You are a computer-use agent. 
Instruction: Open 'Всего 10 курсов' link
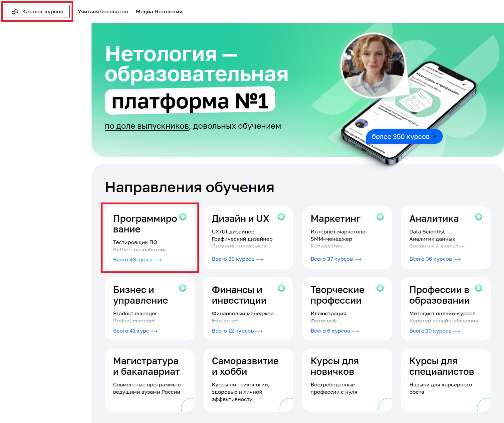click(x=434, y=331)
